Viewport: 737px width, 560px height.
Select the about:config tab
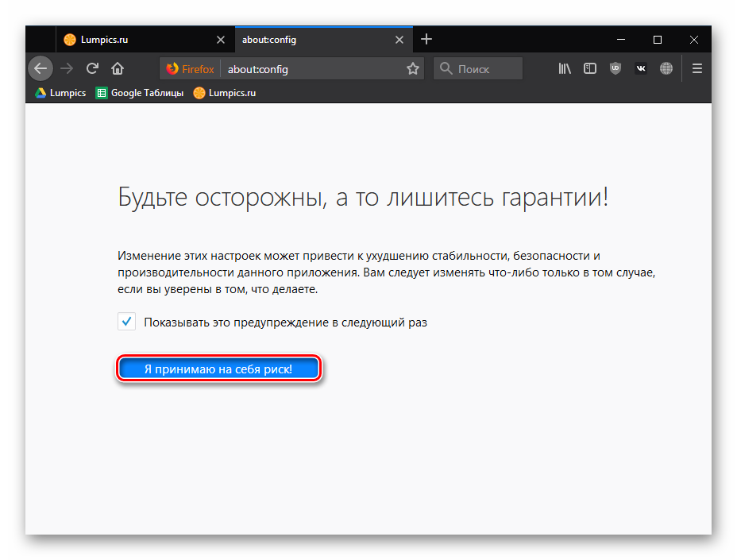310,40
